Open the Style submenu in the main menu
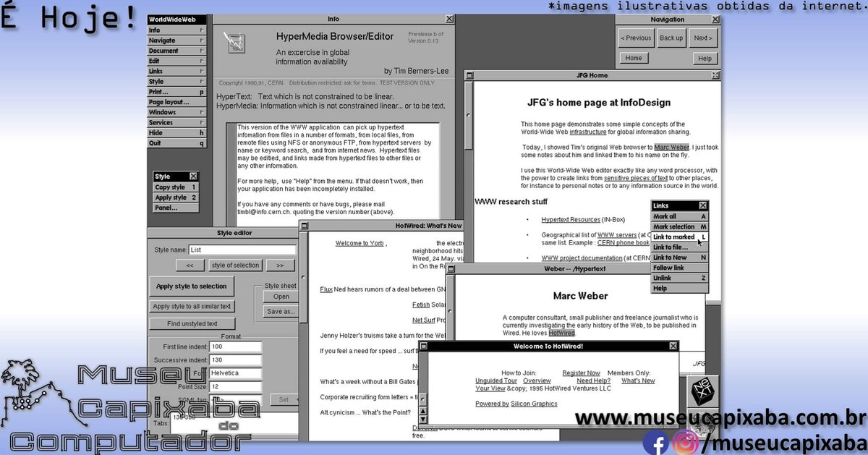868x455 pixels. [176, 82]
